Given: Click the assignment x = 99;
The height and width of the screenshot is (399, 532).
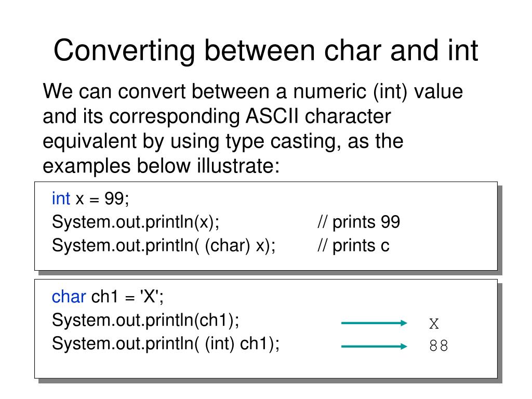Looking at the screenshot, I should point(102,198).
